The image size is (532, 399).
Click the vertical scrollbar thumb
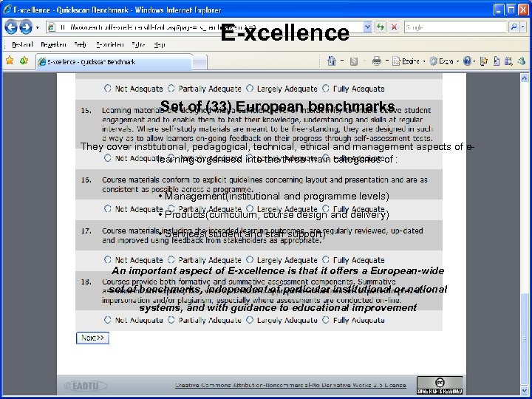pos(525,339)
